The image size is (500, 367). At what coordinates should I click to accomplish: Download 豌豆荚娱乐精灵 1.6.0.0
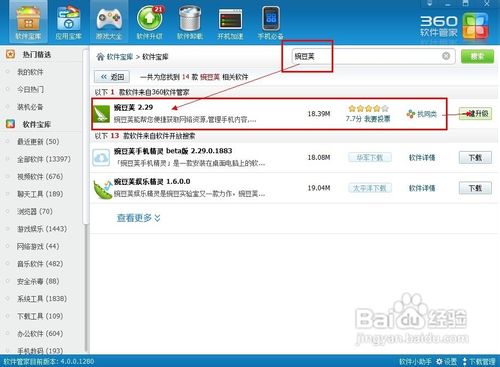475,188
